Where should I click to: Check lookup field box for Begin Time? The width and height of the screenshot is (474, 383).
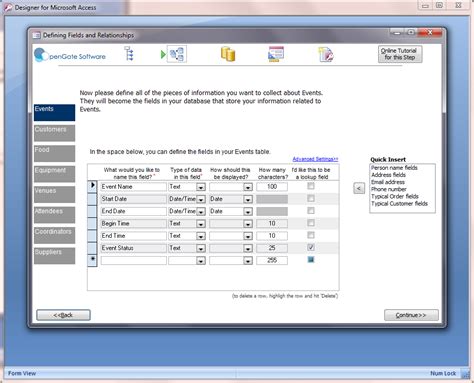311,223
